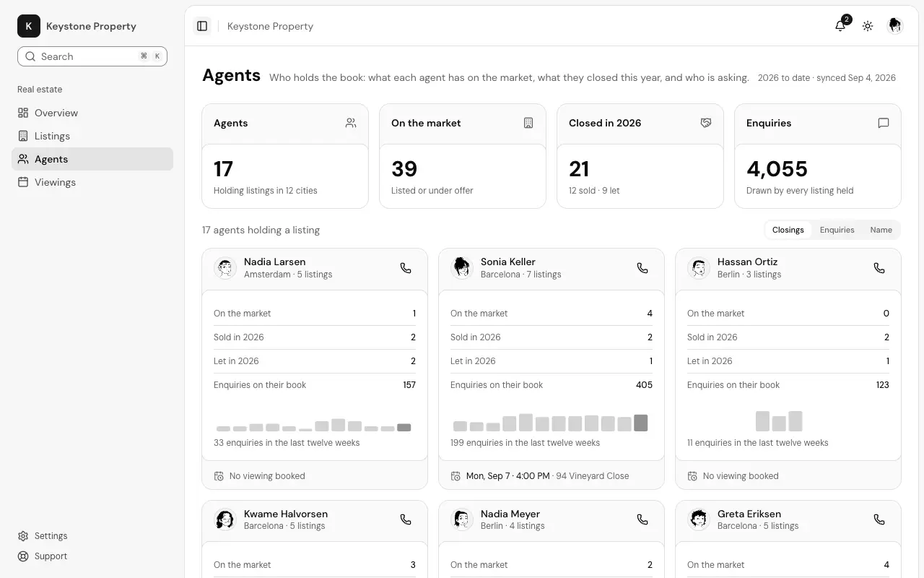
Task: Click the Agents page heading
Action: coord(231,75)
